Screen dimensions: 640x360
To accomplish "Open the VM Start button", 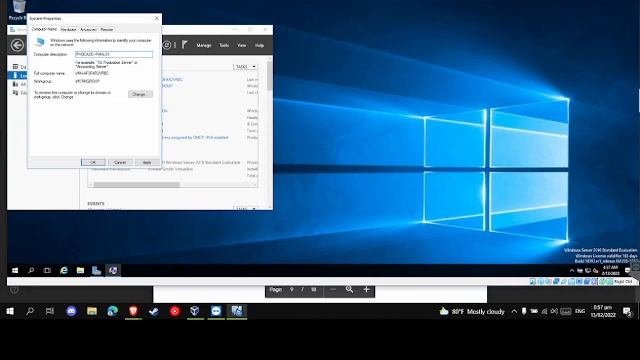I will [x=15, y=271].
